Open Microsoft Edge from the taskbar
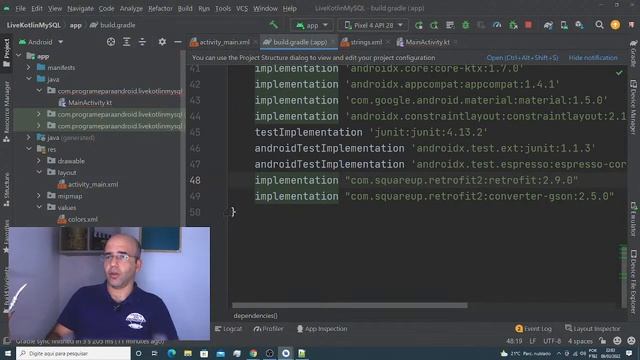The image size is (640, 360). click(171, 353)
